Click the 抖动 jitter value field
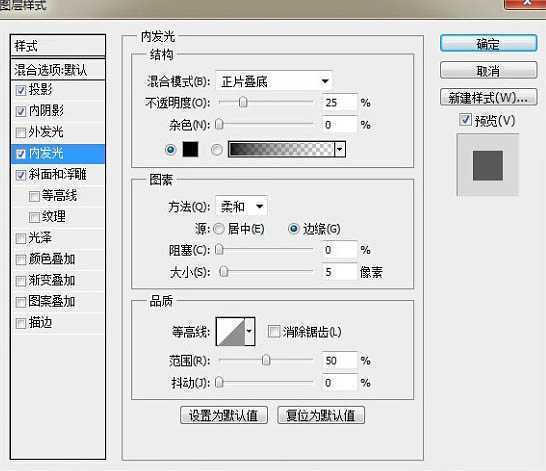The width and height of the screenshot is (546, 471). (x=340, y=383)
